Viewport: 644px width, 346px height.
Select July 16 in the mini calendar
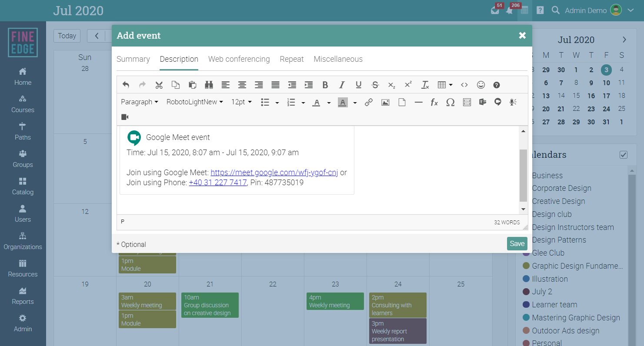591,96
